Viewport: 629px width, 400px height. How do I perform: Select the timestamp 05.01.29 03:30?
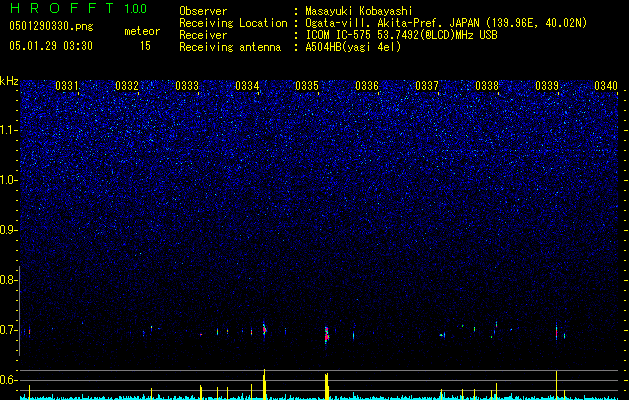(51, 46)
